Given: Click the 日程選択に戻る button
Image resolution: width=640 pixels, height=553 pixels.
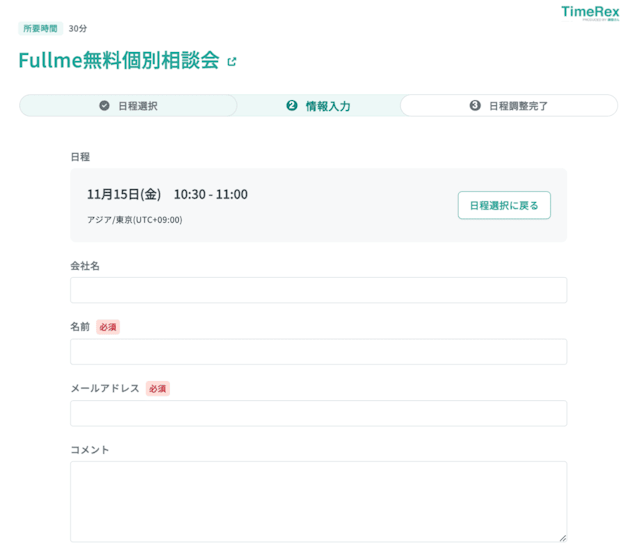Looking at the screenshot, I should coord(504,205).
